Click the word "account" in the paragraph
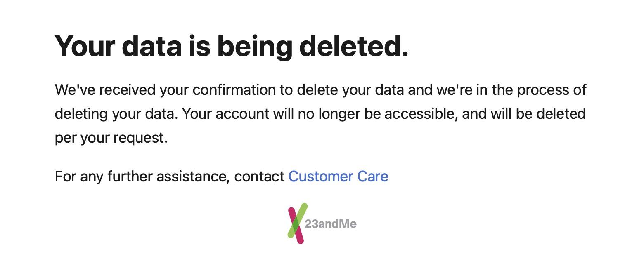The width and height of the screenshot is (644, 273). (242, 114)
